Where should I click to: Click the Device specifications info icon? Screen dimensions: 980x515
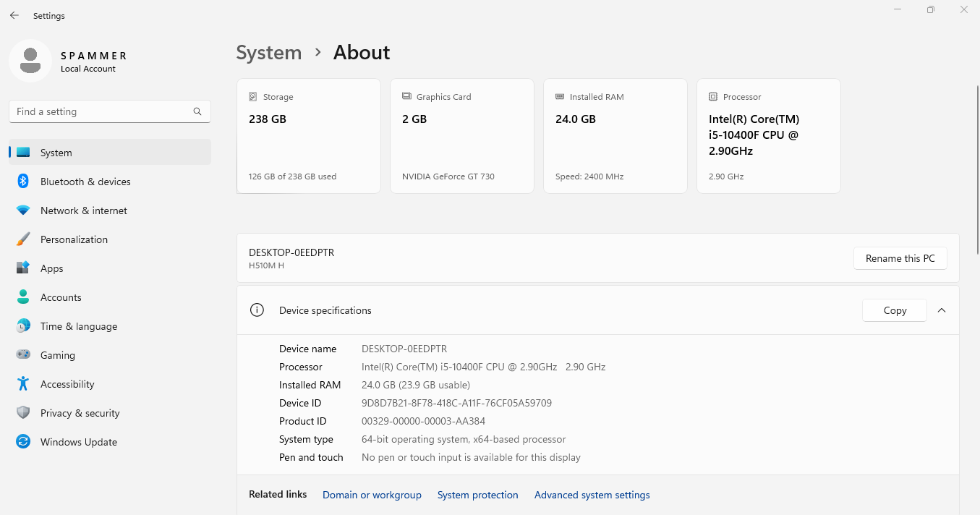coord(257,310)
